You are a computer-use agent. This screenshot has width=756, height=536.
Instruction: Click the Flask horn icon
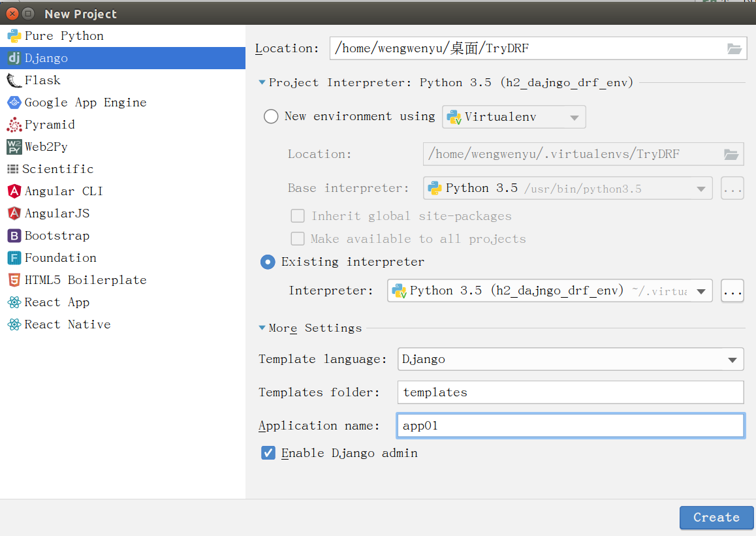pyautogui.click(x=14, y=80)
